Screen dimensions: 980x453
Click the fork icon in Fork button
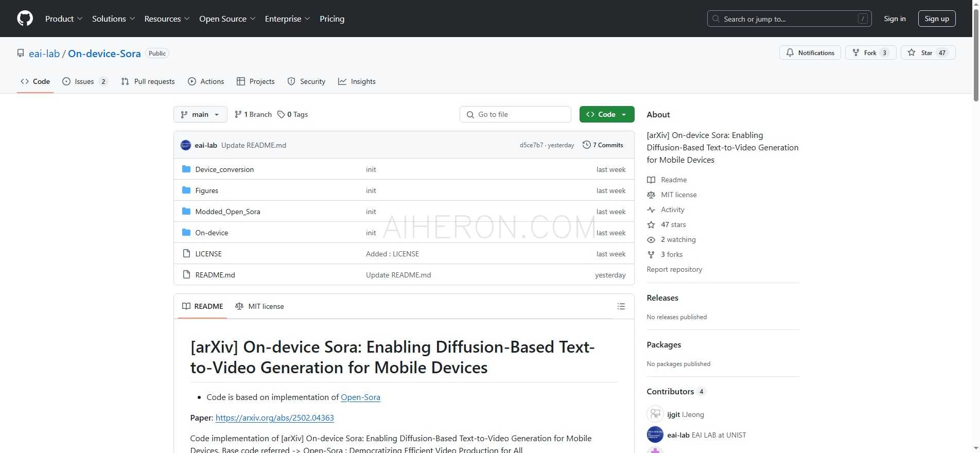coord(855,53)
